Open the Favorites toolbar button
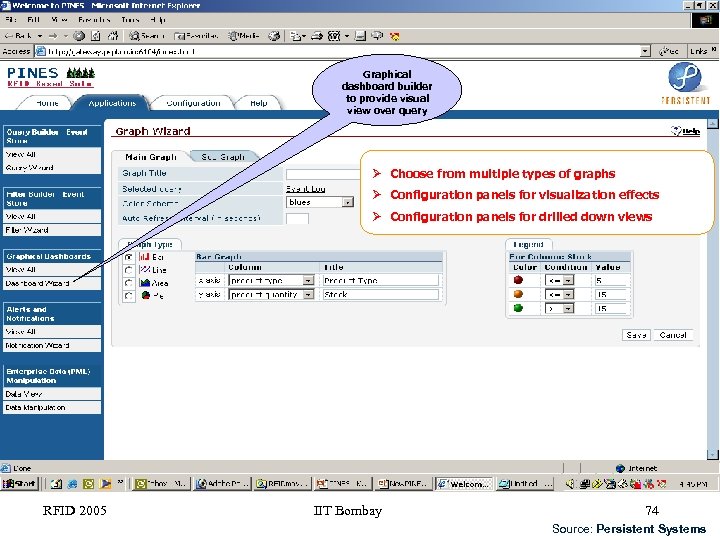This screenshot has height=540, width=720. tap(197, 36)
